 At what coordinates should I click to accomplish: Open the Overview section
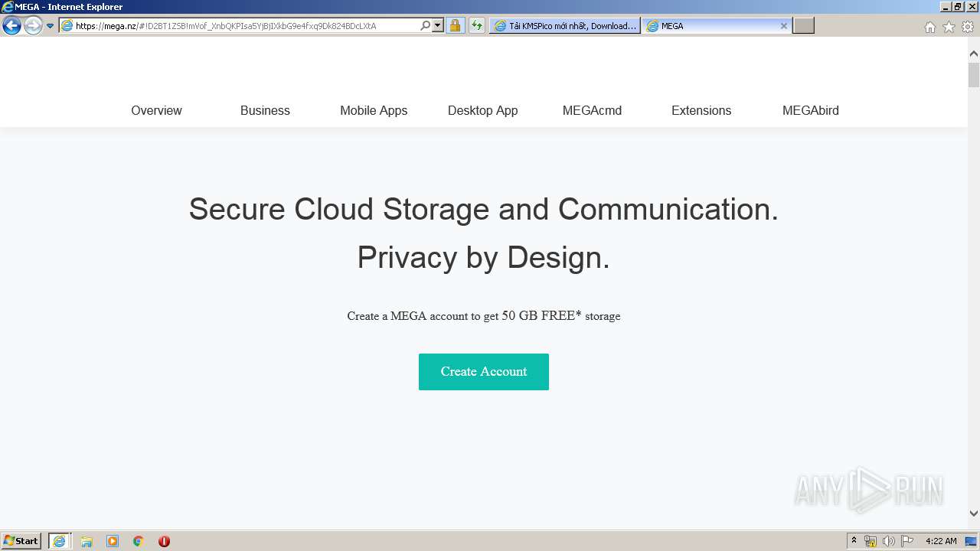[x=156, y=110]
